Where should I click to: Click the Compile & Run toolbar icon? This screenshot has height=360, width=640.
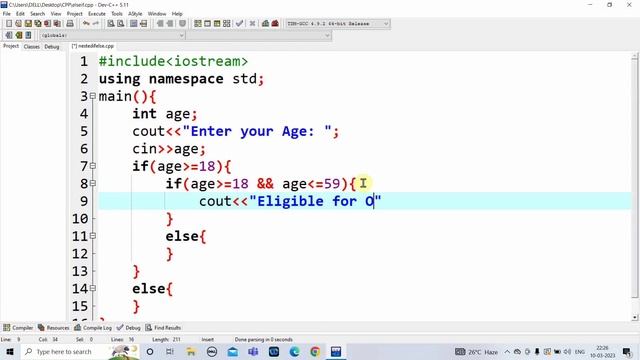coord(217,24)
